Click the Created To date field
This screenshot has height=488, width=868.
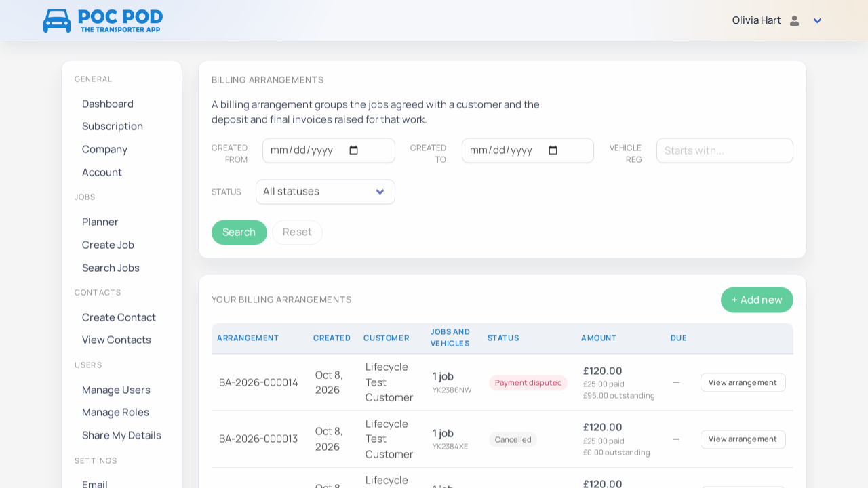tap(528, 150)
